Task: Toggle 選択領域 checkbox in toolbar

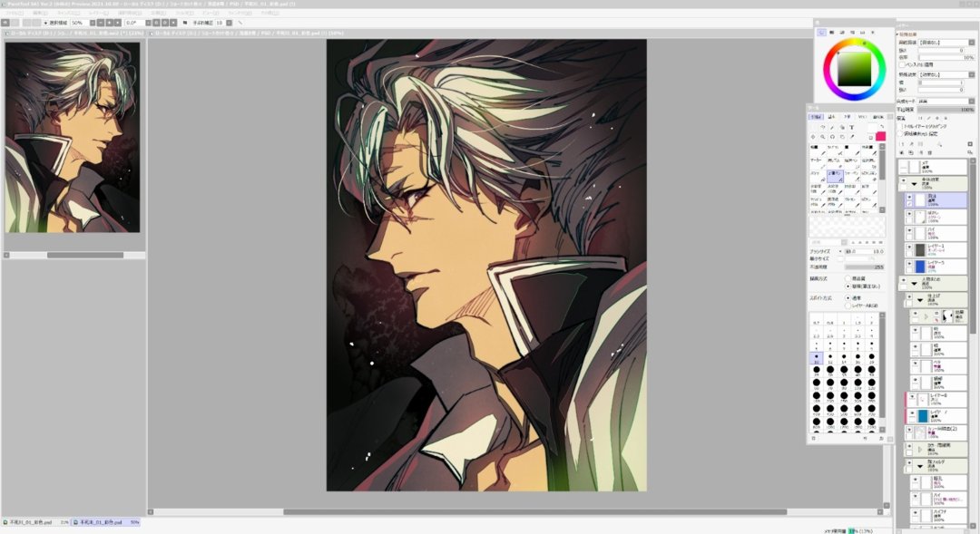Action: pyautogui.click(x=45, y=23)
